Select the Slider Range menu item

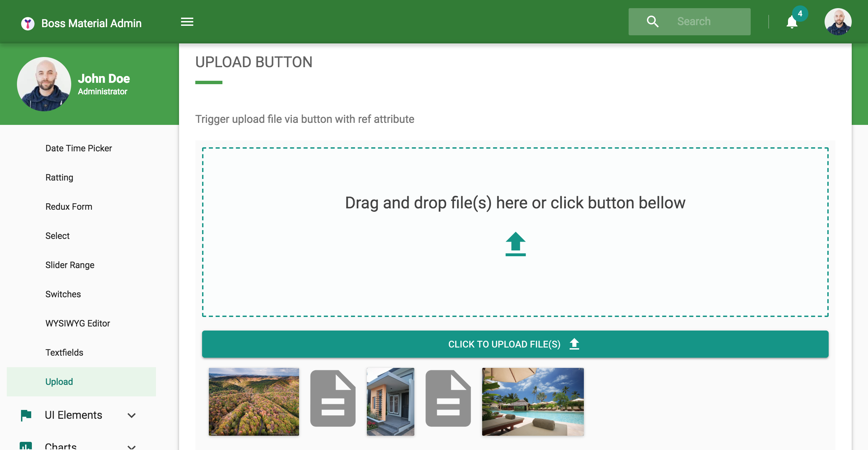coord(70,265)
